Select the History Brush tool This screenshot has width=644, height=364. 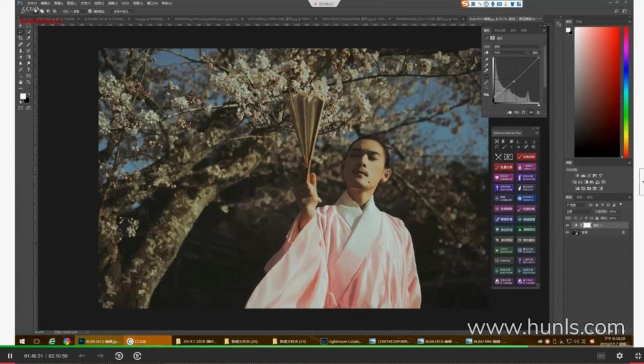tap(28, 50)
